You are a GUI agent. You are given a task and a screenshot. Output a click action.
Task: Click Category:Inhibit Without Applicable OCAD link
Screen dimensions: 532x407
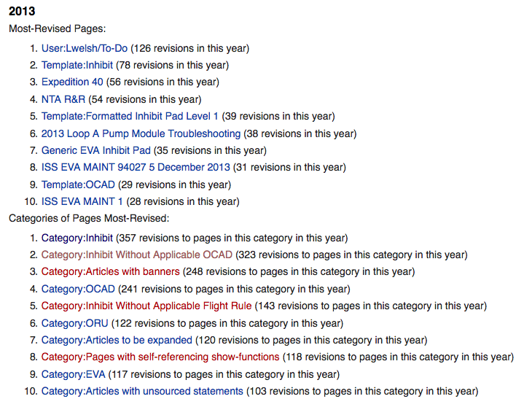[x=137, y=255]
